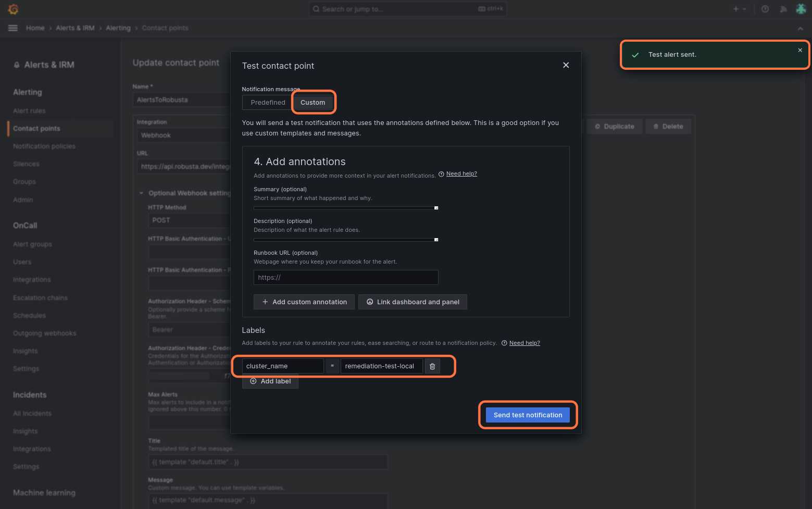Select the Predefined notification message option
This screenshot has width=812, height=509.
point(268,103)
